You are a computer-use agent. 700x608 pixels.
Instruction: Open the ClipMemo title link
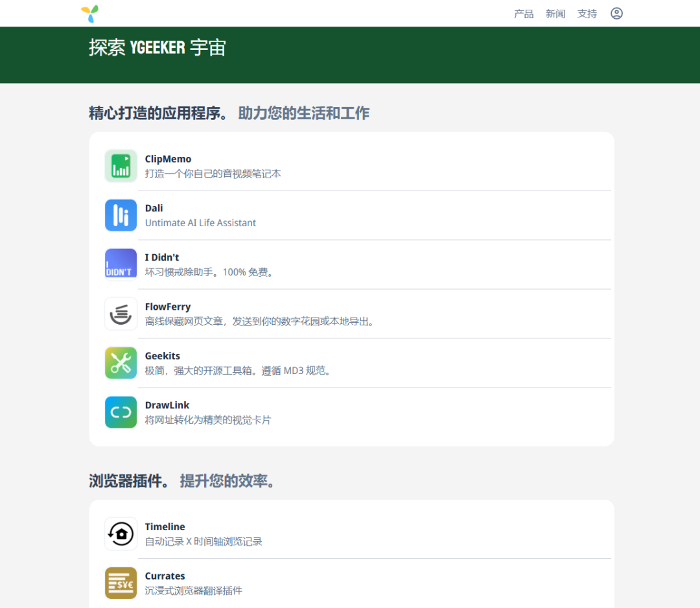[168, 159]
